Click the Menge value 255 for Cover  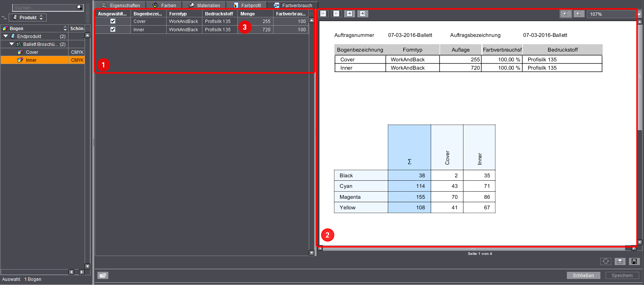(x=266, y=21)
